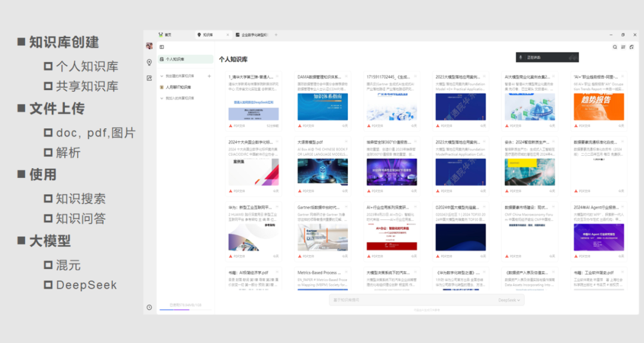
Task: Click the plus icon to create a shared knowledge base
Action: [209, 76]
